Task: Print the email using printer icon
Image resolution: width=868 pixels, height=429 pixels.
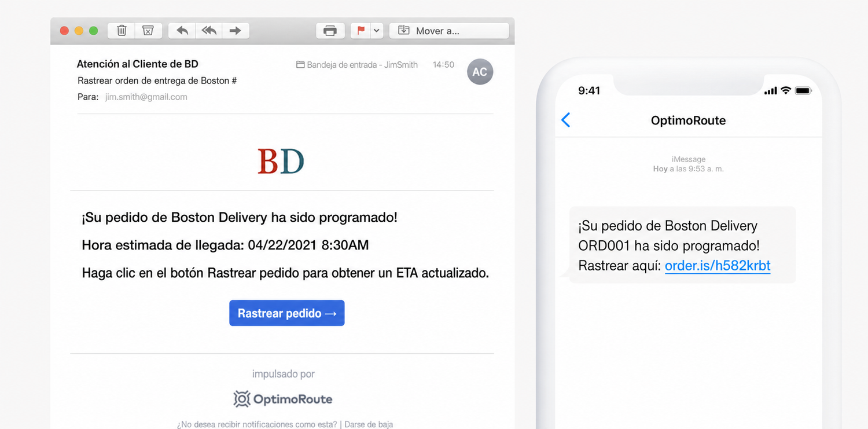Action: pyautogui.click(x=330, y=31)
